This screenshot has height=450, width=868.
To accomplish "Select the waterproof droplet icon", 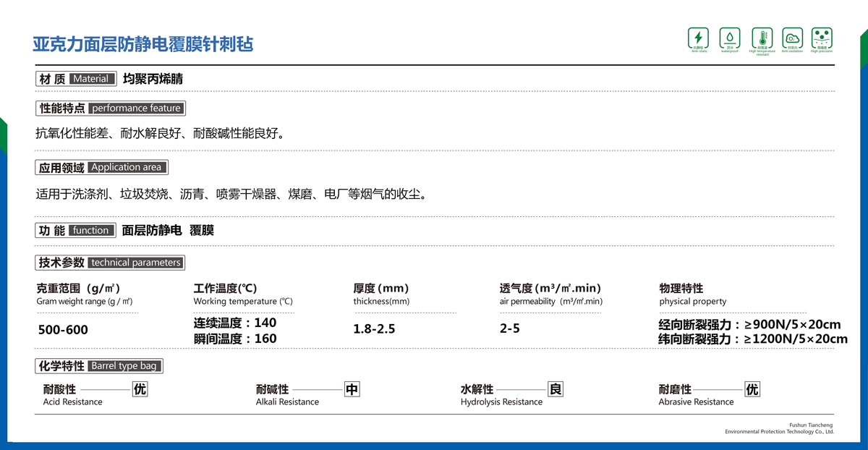I will click(x=729, y=38).
